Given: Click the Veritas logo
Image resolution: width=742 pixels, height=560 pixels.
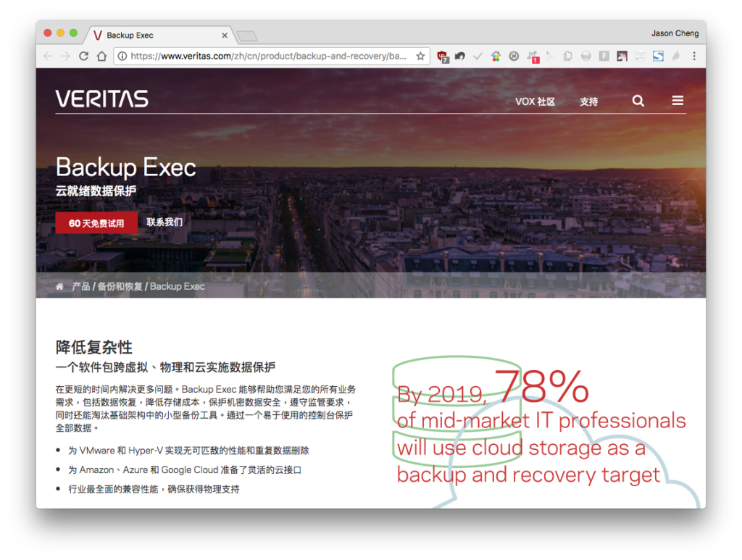Looking at the screenshot, I should click(101, 99).
